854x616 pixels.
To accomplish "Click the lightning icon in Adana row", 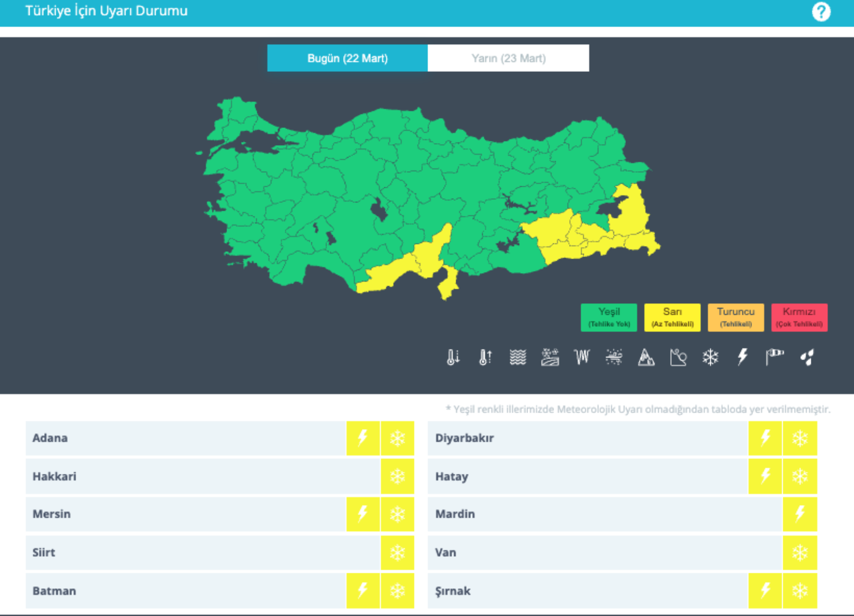I will pos(363,438).
